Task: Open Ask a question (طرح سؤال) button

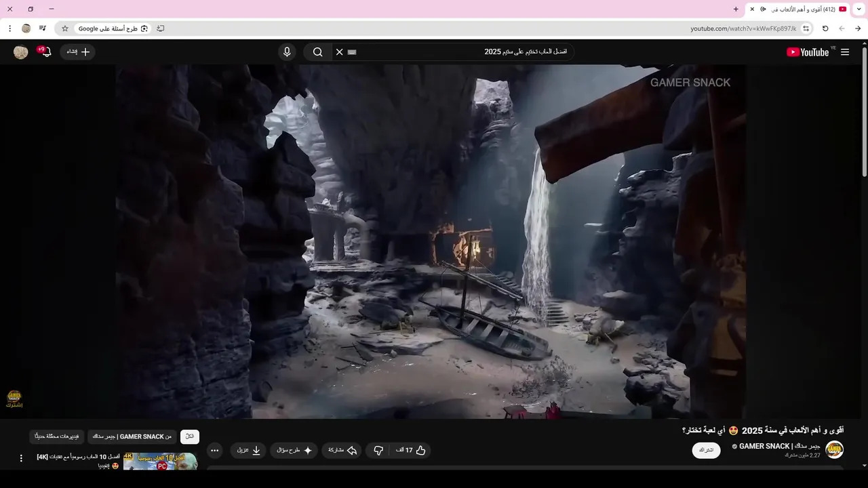Action: click(294, 450)
